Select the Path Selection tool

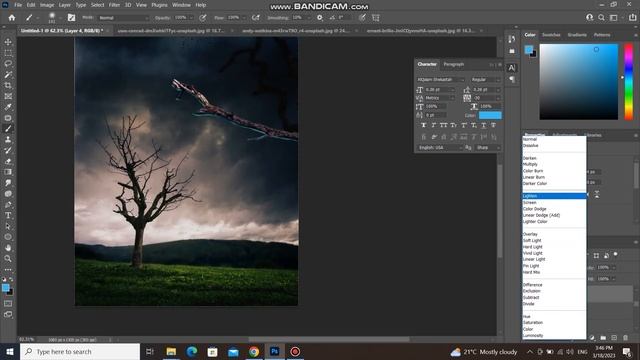(8, 226)
